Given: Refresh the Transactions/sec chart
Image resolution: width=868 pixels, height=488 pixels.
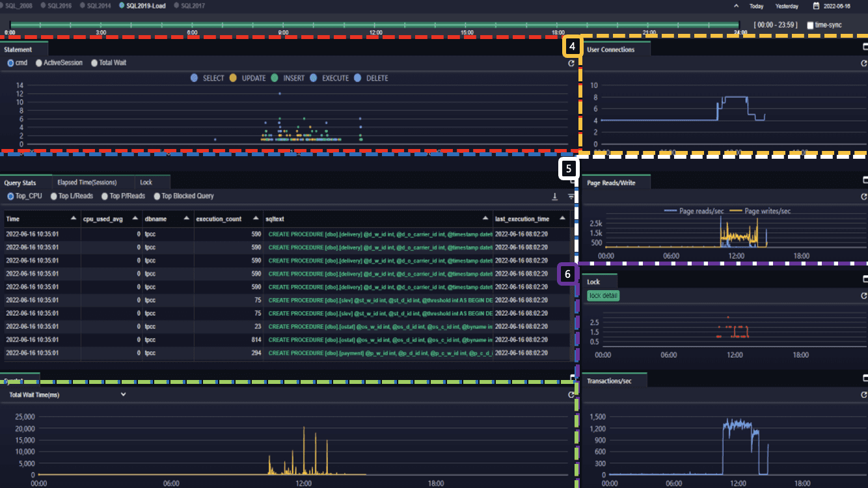Looking at the screenshot, I should pyautogui.click(x=863, y=395).
